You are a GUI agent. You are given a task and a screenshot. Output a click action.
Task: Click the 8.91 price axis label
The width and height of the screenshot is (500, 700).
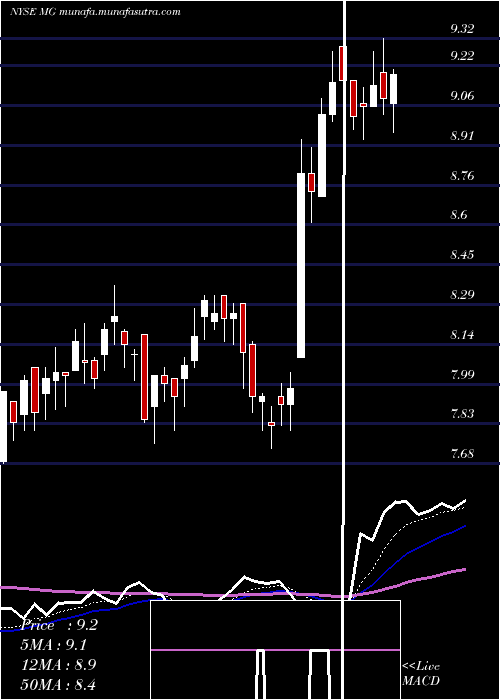(x=462, y=135)
